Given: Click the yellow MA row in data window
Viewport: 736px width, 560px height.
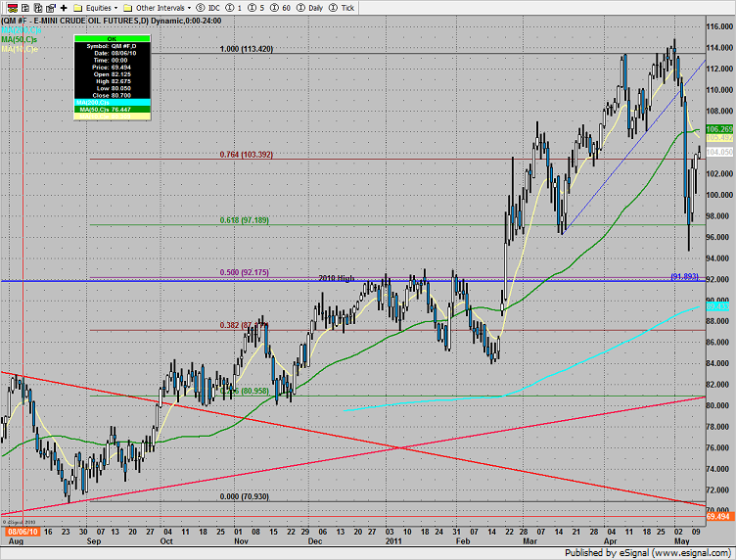Looking at the screenshot, I should [113, 116].
